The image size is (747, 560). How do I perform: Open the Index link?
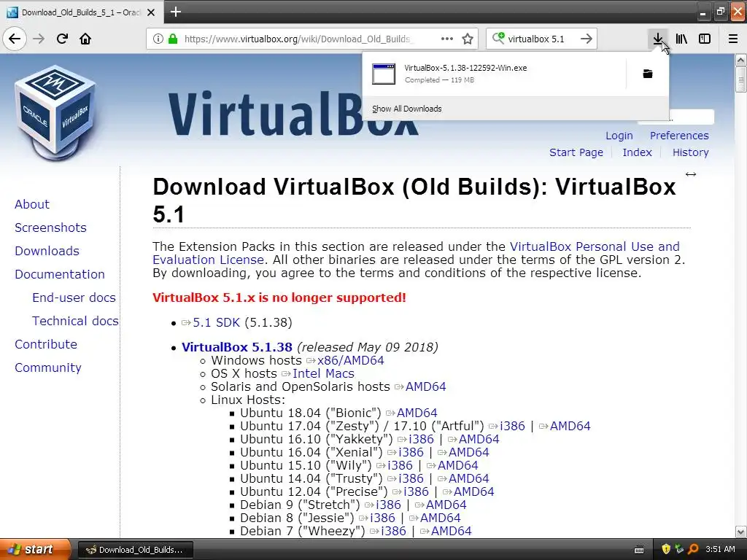[637, 152]
